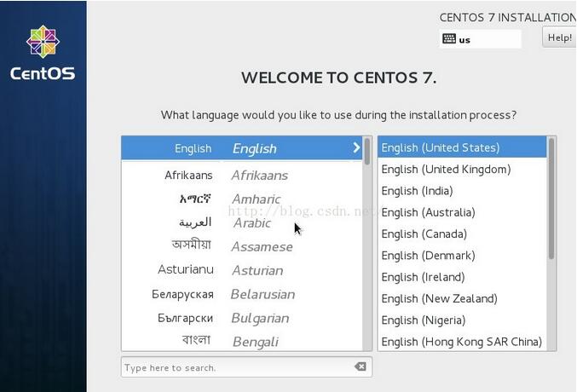The width and height of the screenshot is (577, 392).
Task: Click the locale list scrollbar
Action: click(x=551, y=243)
